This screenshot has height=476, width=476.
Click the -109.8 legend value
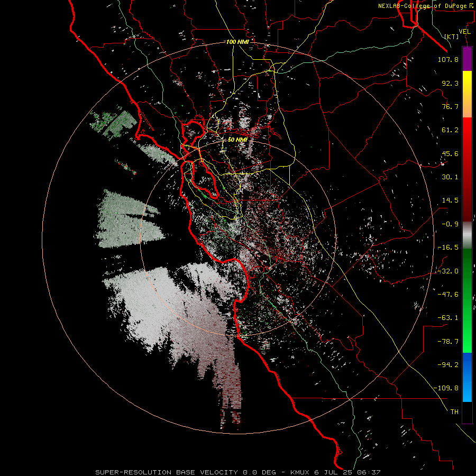click(446, 388)
